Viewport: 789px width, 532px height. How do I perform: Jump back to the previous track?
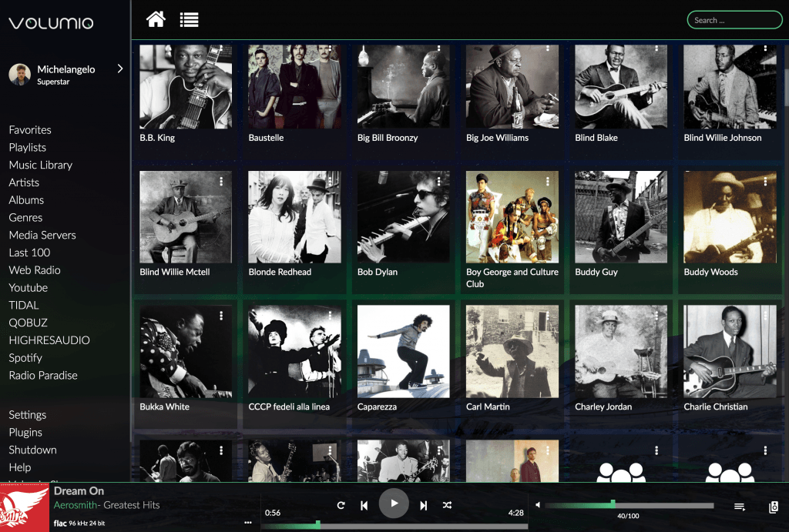(x=364, y=504)
